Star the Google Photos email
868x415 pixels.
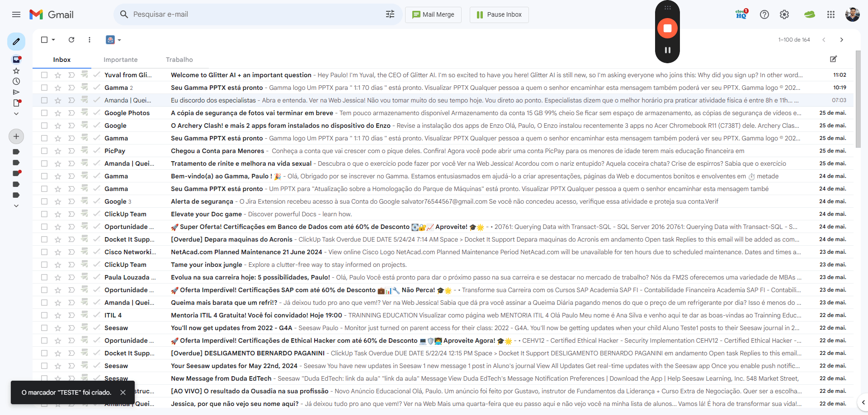pyautogui.click(x=58, y=113)
